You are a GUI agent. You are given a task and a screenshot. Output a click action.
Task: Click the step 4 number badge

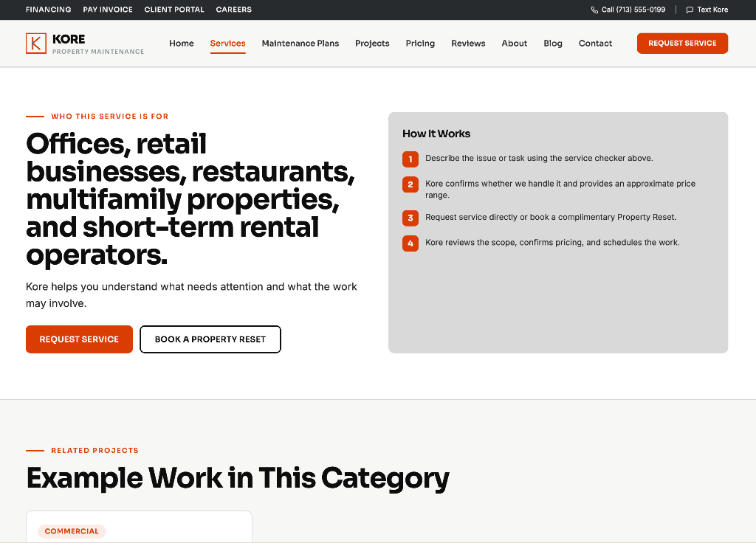pyautogui.click(x=410, y=243)
